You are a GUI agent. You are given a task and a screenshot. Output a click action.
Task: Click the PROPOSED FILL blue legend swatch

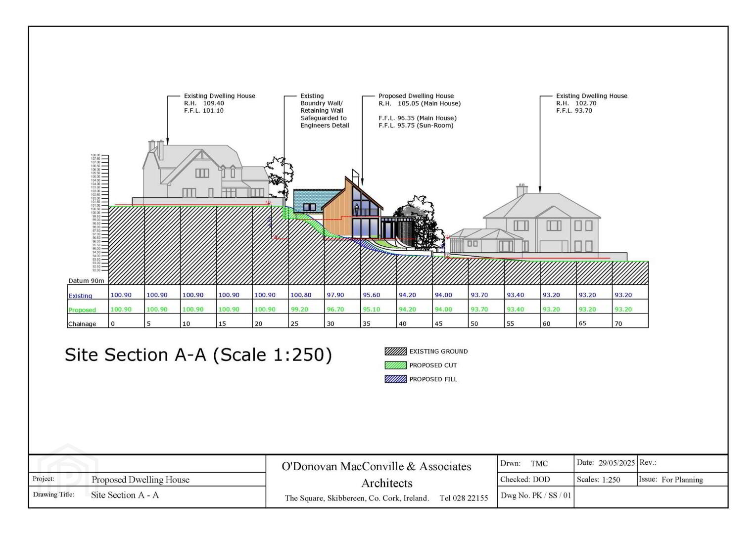[x=395, y=379]
